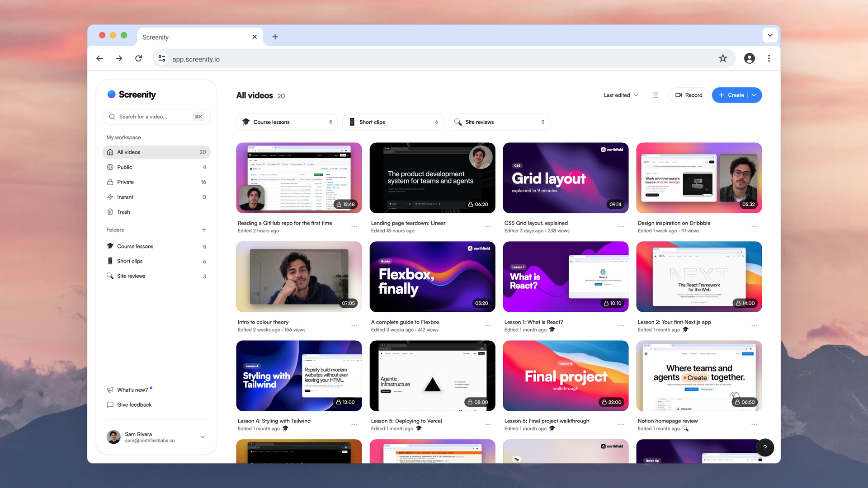Open options for Lesson 6 Final project video
The width and height of the screenshot is (868, 488).
coord(621,425)
